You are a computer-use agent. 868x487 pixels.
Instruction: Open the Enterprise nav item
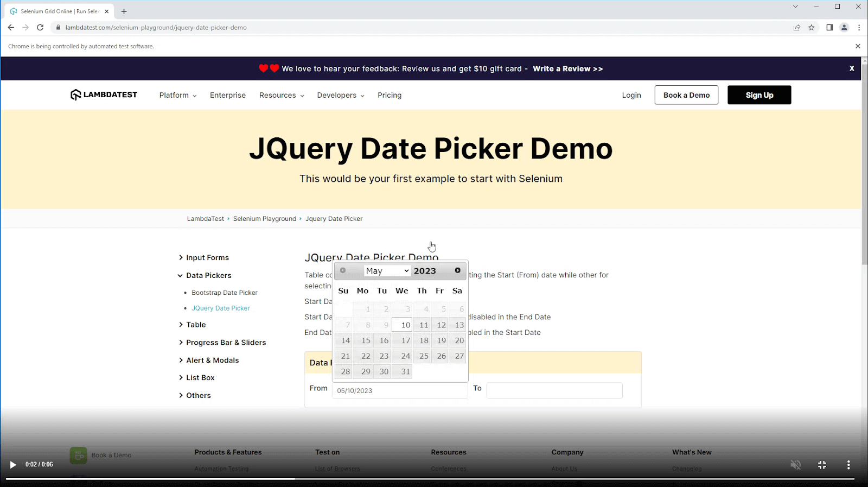(x=228, y=95)
